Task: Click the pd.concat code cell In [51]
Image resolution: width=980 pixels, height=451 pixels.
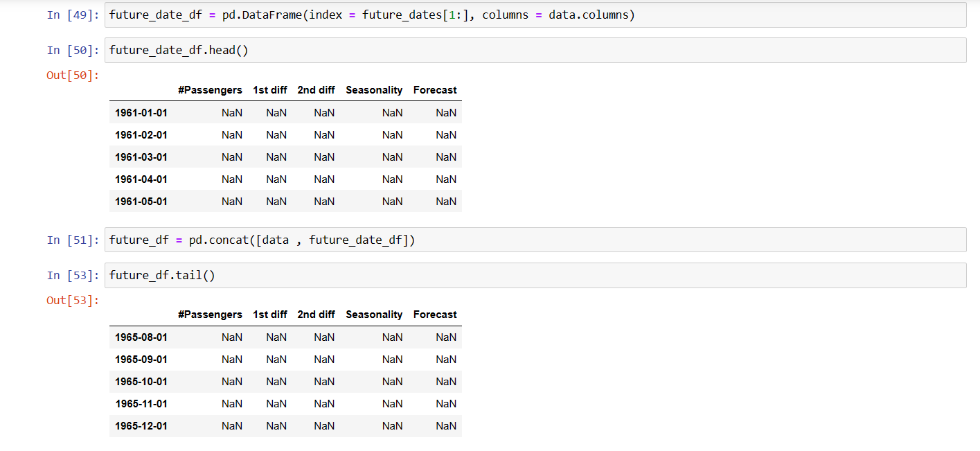Action: coord(535,240)
